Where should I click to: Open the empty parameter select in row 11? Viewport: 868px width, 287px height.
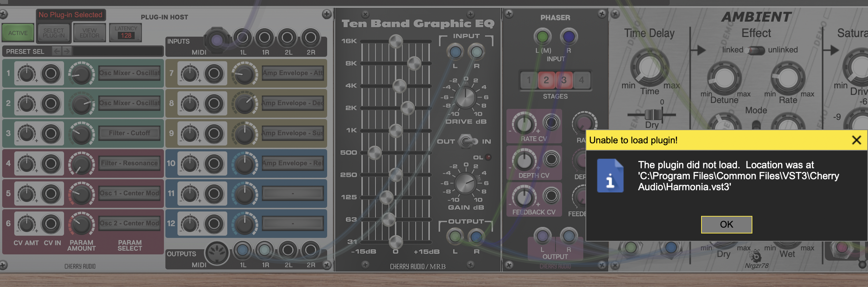pyautogui.click(x=293, y=193)
